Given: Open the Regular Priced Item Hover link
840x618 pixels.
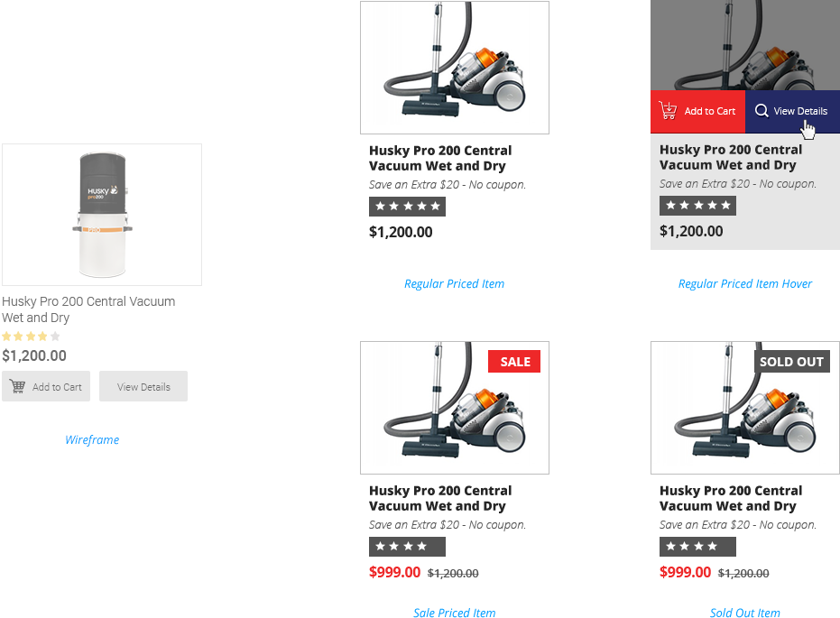Looking at the screenshot, I should [745, 284].
